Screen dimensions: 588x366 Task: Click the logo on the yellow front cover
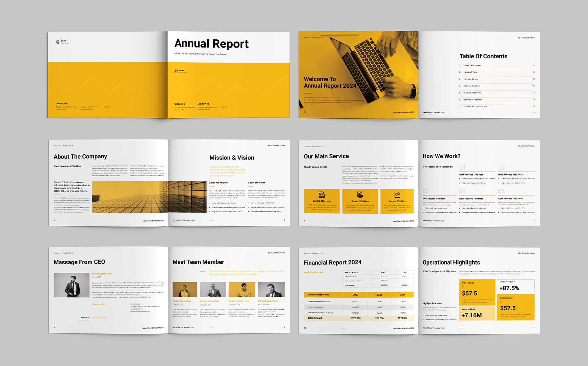pos(176,71)
